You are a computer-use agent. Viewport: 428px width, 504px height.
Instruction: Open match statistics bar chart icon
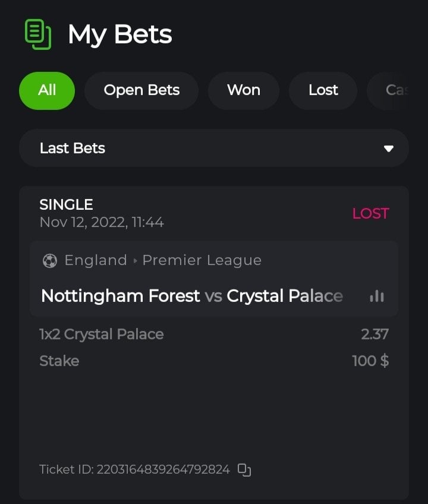click(376, 296)
